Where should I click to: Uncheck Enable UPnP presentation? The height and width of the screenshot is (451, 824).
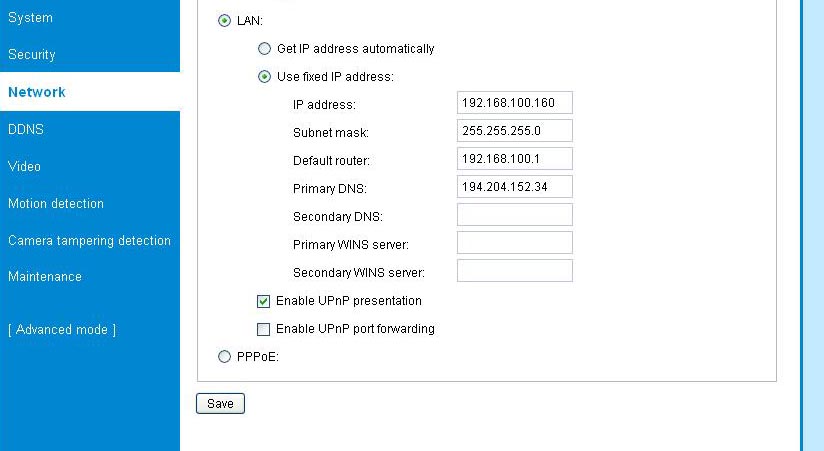click(x=264, y=301)
